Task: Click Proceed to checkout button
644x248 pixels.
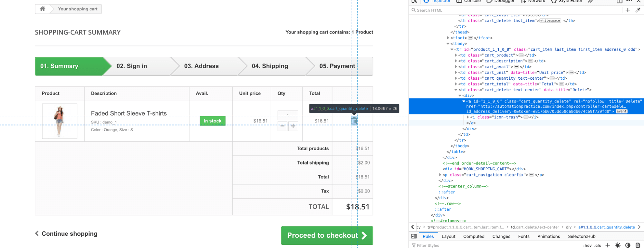Action: (x=327, y=235)
